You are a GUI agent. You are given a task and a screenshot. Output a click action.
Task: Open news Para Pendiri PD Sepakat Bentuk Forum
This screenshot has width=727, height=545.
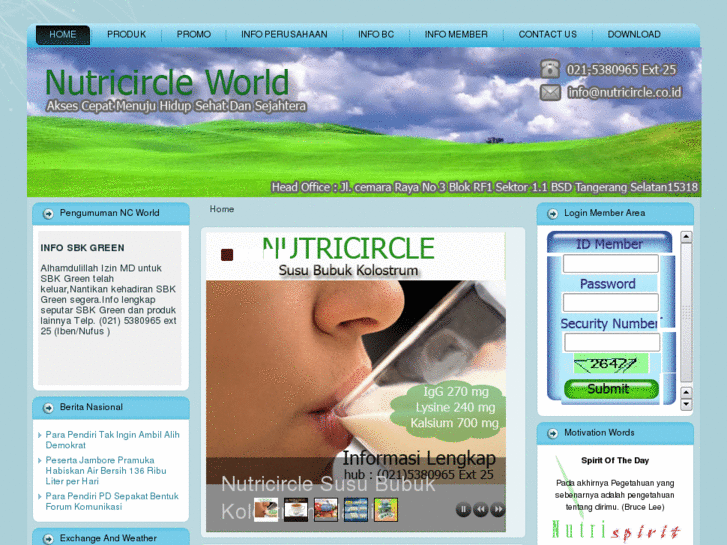click(x=112, y=501)
